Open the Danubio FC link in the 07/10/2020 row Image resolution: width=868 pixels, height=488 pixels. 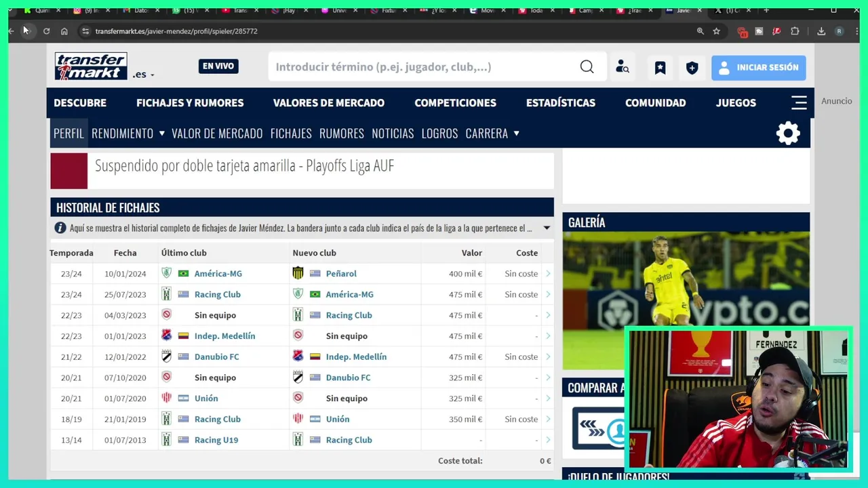348,378
